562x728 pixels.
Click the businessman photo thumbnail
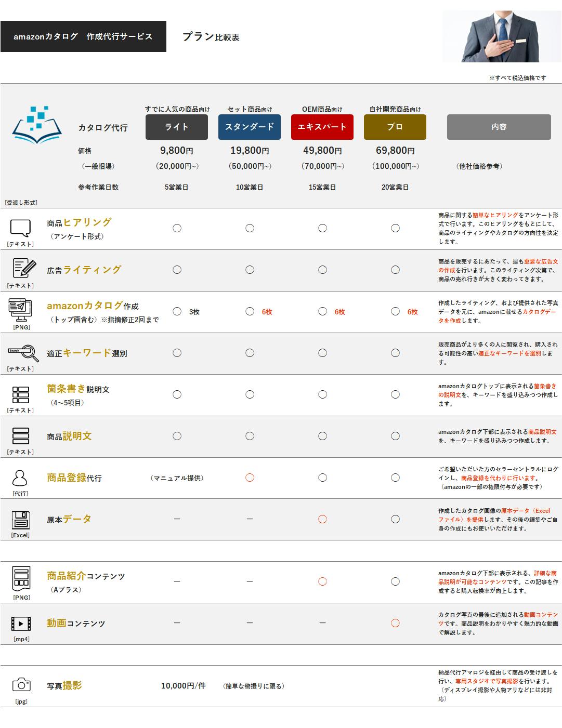pos(502,36)
